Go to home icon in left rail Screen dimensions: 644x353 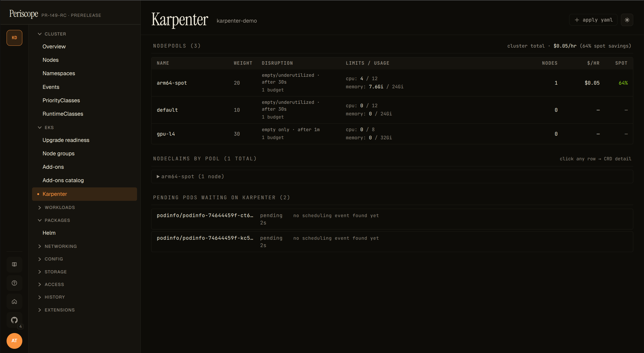point(14,301)
